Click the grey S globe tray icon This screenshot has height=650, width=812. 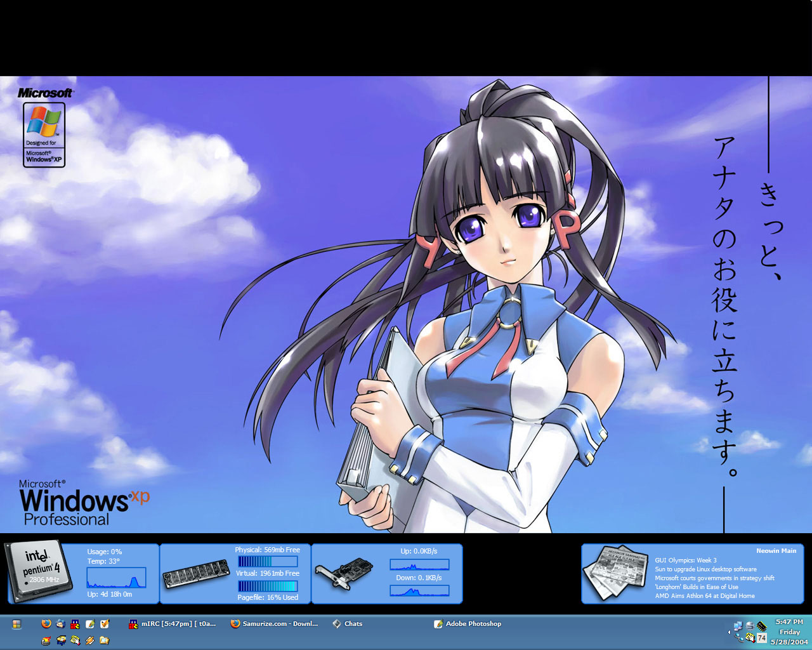pyautogui.click(x=750, y=626)
